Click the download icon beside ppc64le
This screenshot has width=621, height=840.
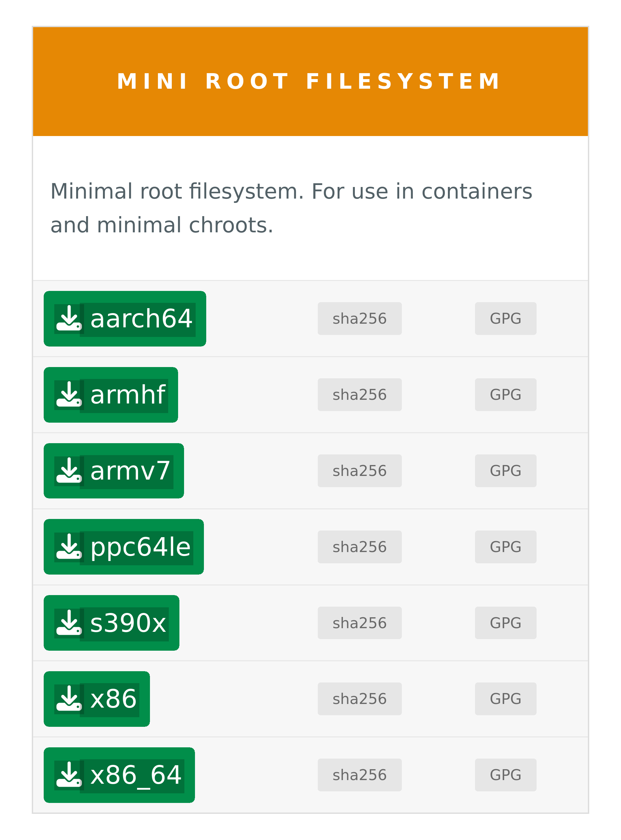[69, 547]
